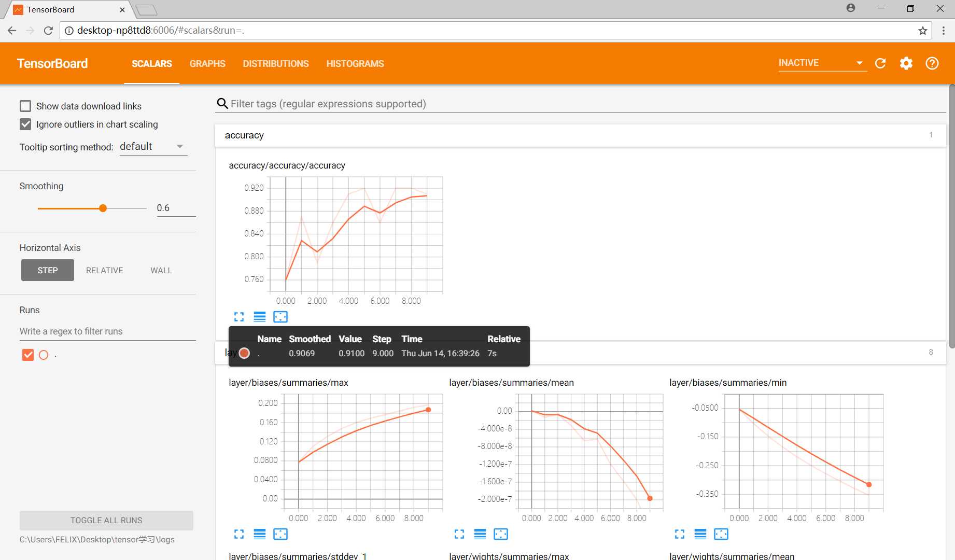
Task: Open Chrome three-dot menu
Action: point(944,31)
